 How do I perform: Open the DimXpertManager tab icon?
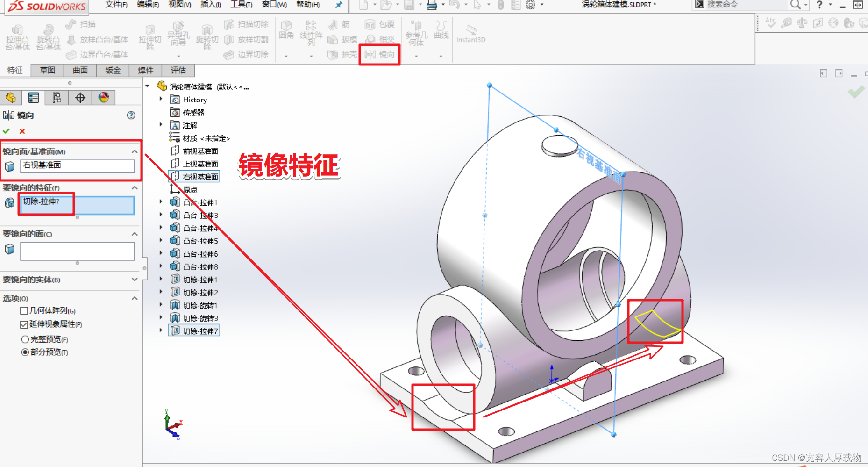(80, 97)
